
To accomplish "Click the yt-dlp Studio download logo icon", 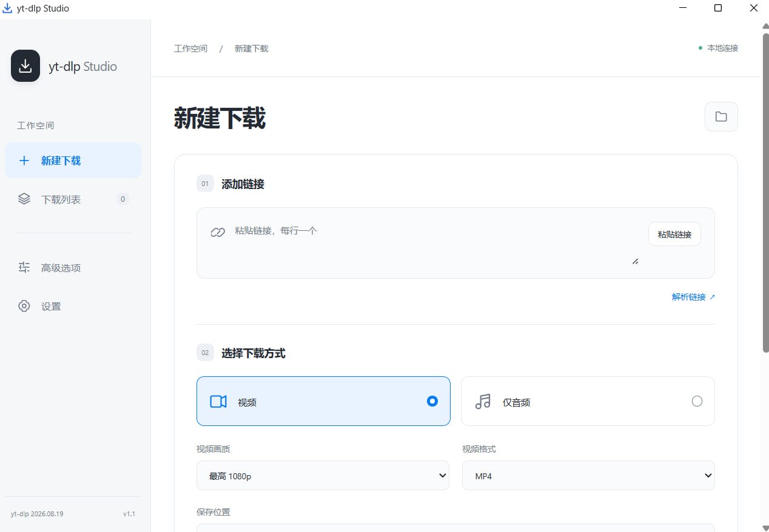I will [x=25, y=65].
